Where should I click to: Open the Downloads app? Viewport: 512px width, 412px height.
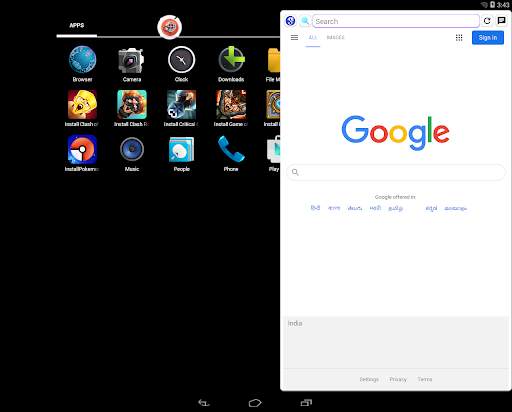(x=231, y=60)
